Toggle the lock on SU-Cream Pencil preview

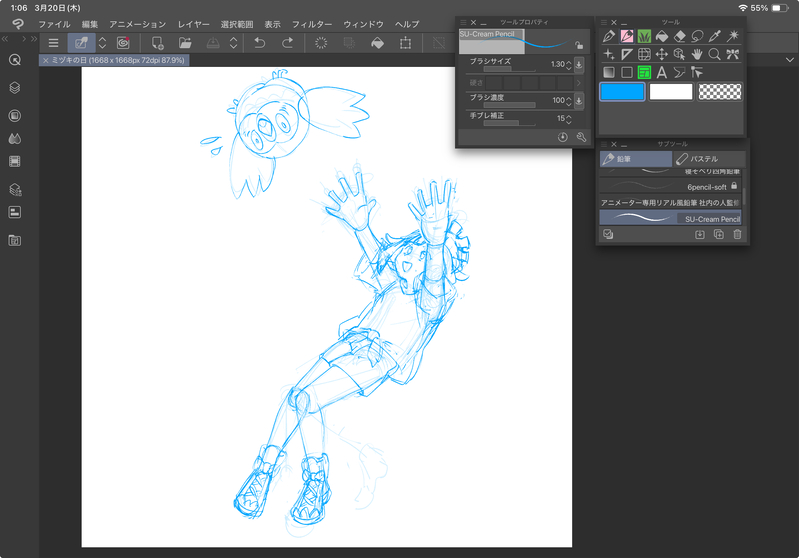(578, 45)
